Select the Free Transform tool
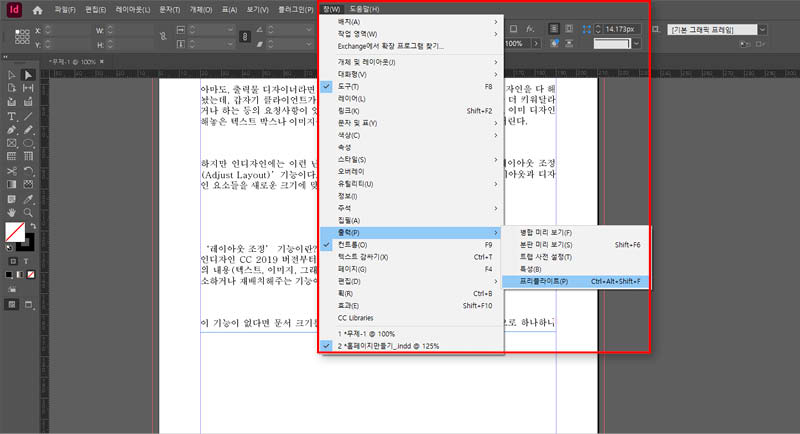The width and height of the screenshot is (800, 434). (x=28, y=171)
